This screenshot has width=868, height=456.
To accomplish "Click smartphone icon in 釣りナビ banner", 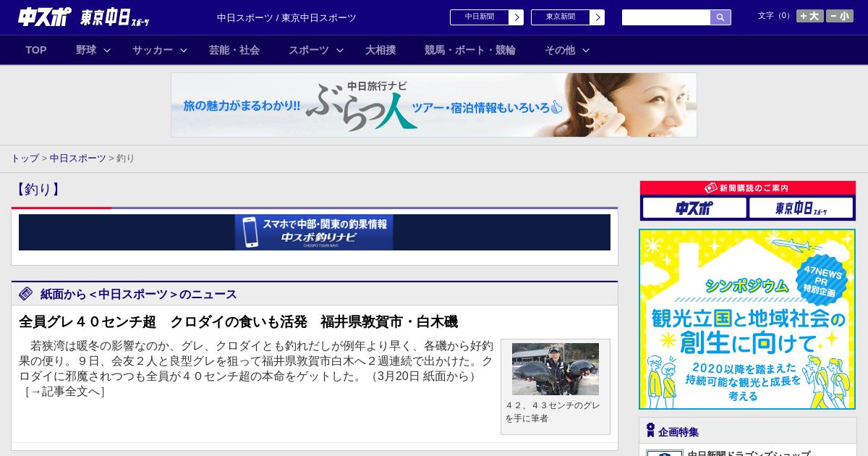I will [x=250, y=232].
